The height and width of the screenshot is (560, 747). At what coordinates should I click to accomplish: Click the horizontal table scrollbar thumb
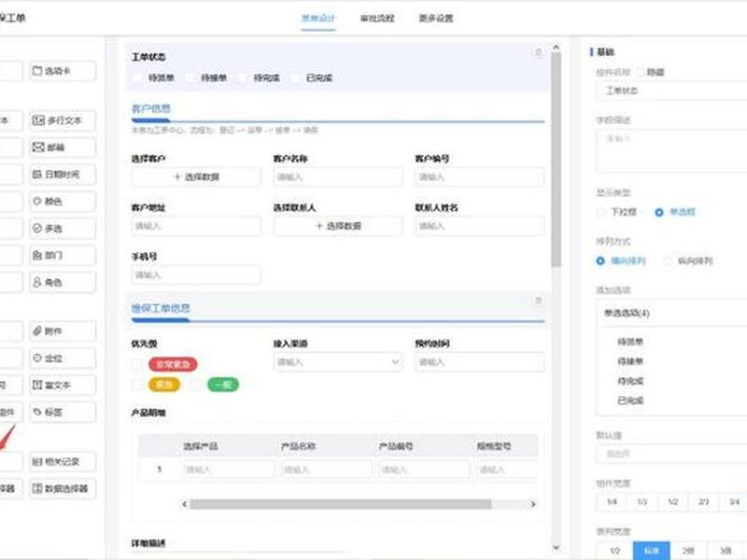click(341, 504)
